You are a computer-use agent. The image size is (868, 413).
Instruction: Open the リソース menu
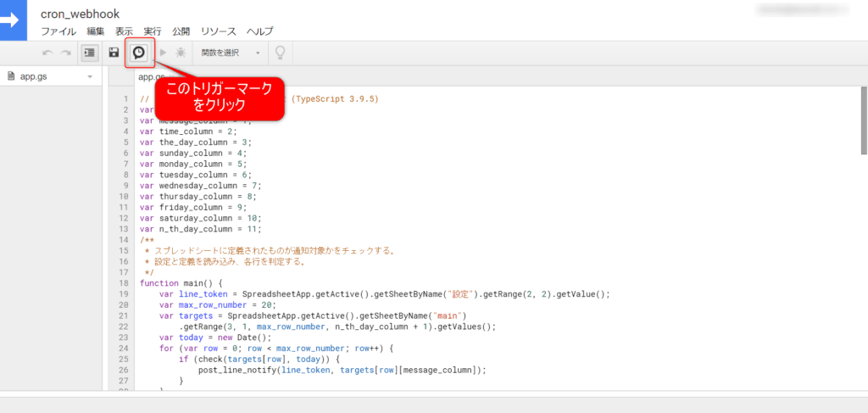tap(218, 31)
